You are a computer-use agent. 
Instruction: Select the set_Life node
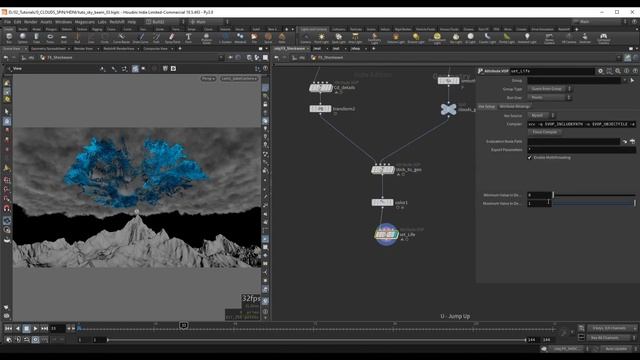(386, 235)
